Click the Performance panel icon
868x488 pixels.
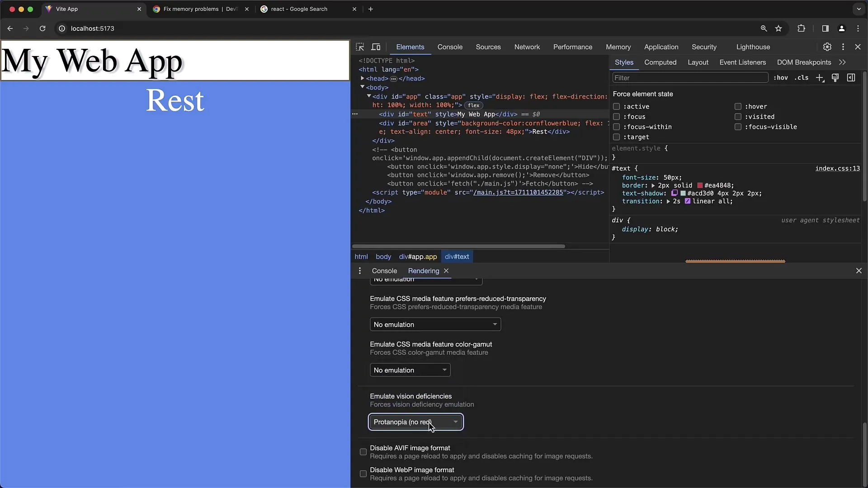(572, 47)
